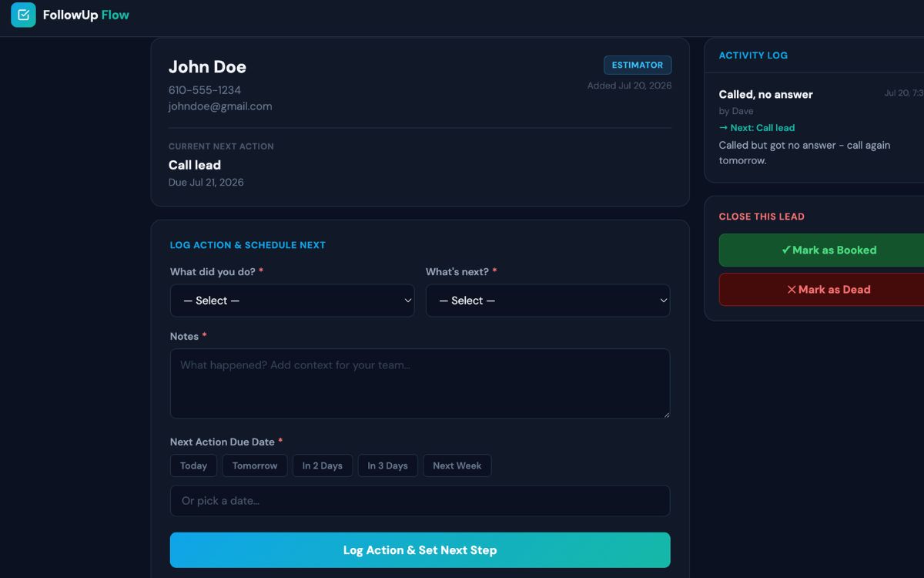Click the John Doe lead name
Screen dimensions: 924x578
[207, 67]
